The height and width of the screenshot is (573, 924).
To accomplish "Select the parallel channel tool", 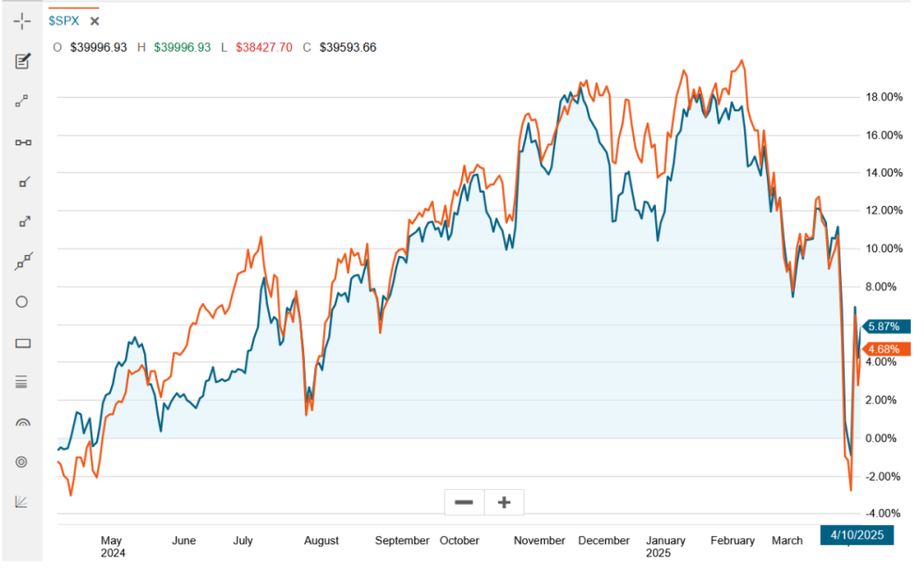I will pyautogui.click(x=22, y=262).
